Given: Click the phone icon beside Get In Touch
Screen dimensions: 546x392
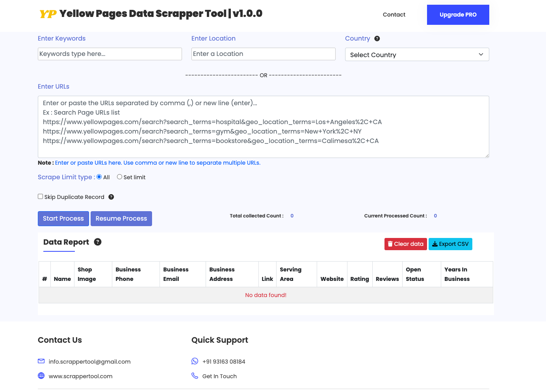Looking at the screenshot, I should [195, 375].
